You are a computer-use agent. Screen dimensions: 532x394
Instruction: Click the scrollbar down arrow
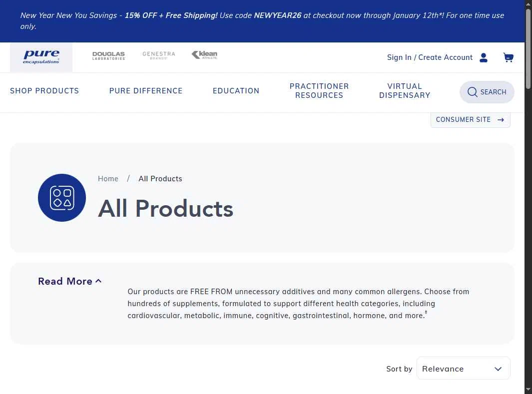(x=529, y=390)
